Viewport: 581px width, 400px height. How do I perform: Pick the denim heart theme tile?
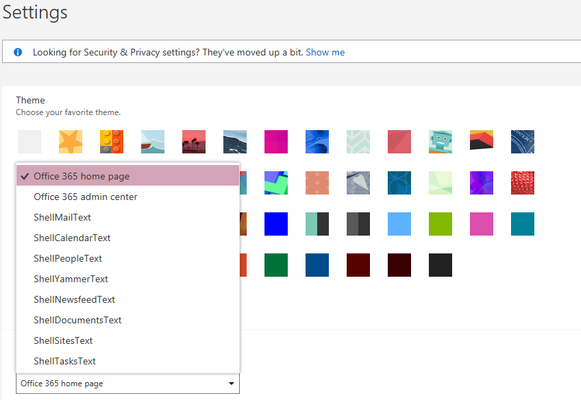pos(358,183)
